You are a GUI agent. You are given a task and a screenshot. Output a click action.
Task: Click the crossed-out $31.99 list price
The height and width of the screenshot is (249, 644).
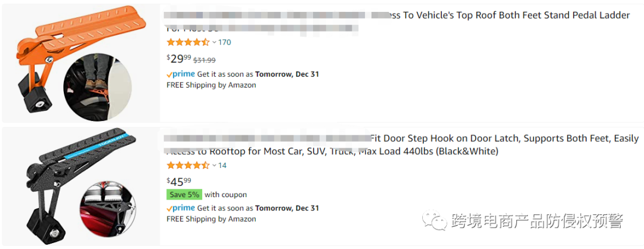205,60
